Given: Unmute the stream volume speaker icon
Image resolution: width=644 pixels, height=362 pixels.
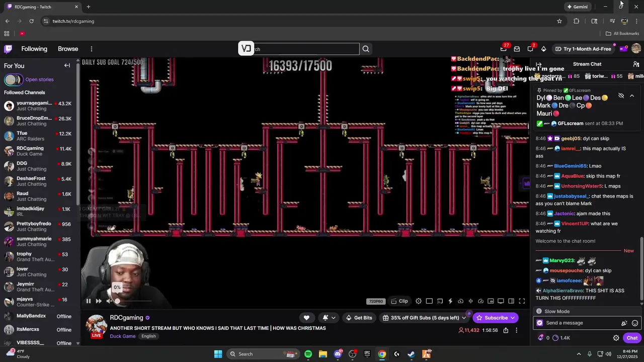Looking at the screenshot, I should pyautogui.click(x=109, y=301).
